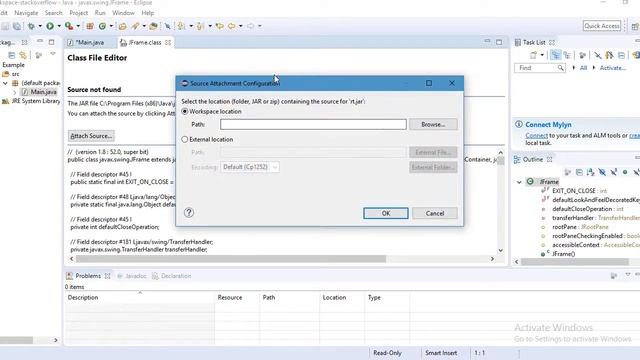Open the Project menu
640x360 pixels.
(78, 13)
